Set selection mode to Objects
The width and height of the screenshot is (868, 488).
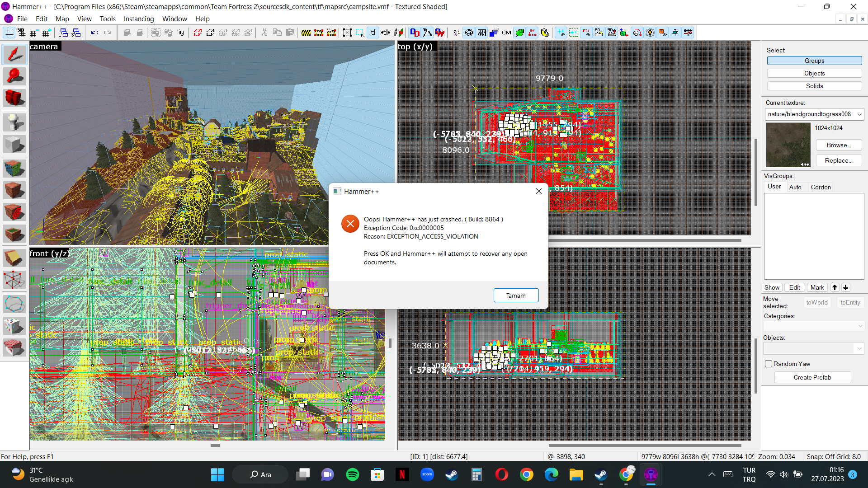coord(814,73)
